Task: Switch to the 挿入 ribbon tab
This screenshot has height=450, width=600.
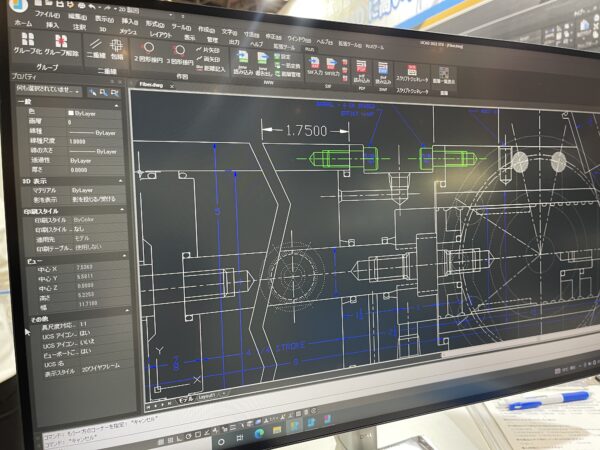Action: pos(53,23)
